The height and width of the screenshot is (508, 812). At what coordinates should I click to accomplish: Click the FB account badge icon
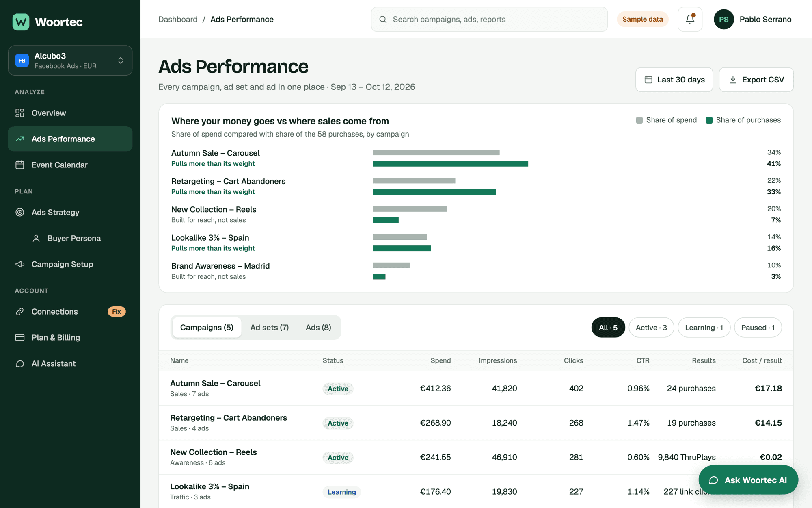(x=22, y=60)
